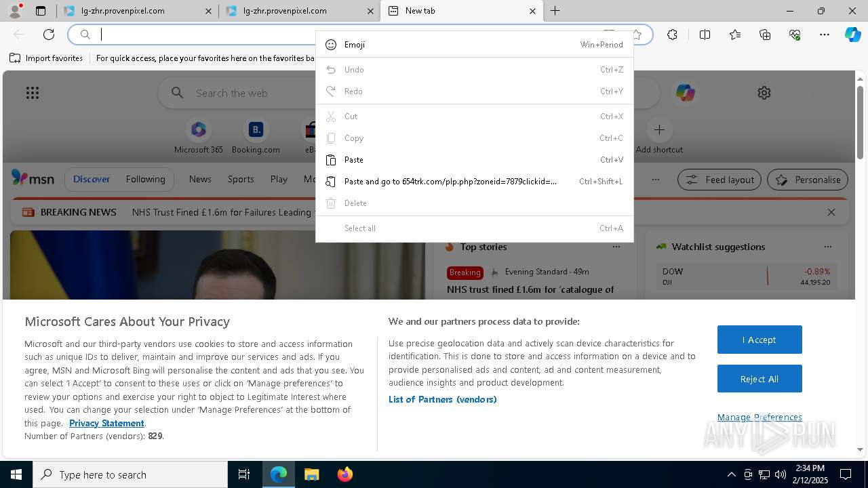
Task: Choose Paste and go to 654trk.com
Action: 474,182
